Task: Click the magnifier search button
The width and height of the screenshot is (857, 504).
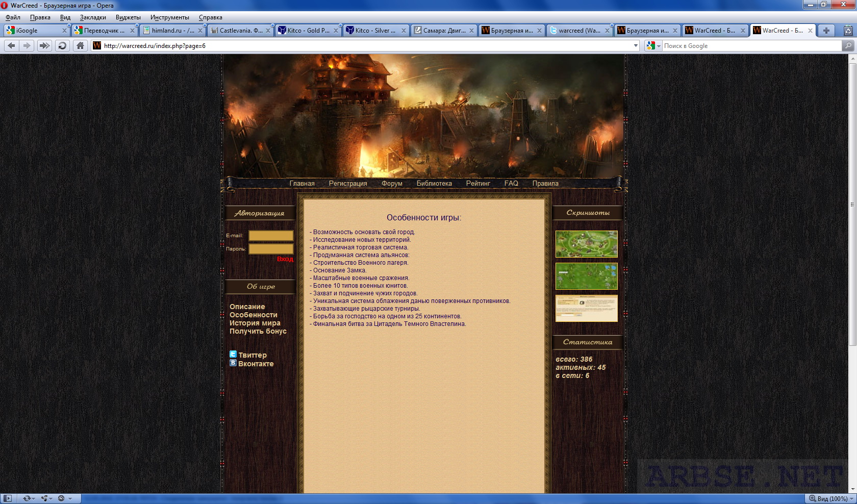Action: click(848, 46)
